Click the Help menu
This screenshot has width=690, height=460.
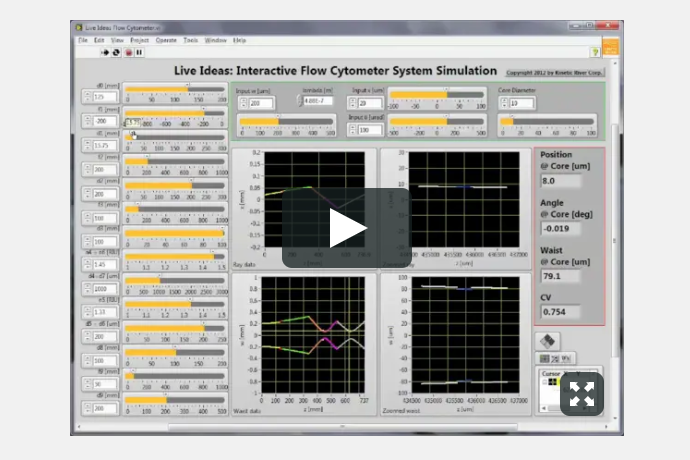pos(240,40)
